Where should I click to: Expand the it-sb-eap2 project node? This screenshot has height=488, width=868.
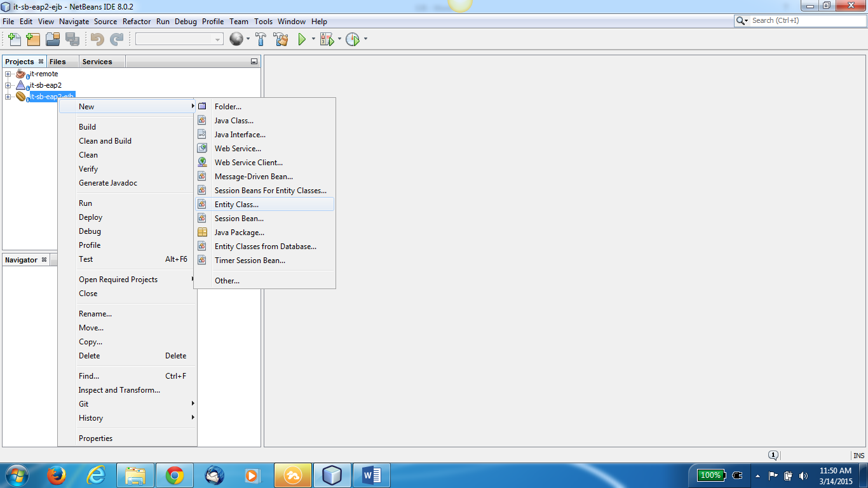coord(8,85)
